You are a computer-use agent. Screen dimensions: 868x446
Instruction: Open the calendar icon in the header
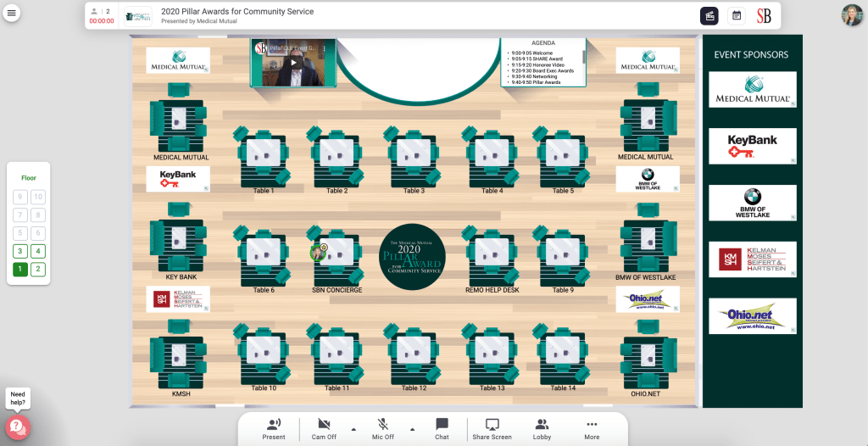[737, 15]
